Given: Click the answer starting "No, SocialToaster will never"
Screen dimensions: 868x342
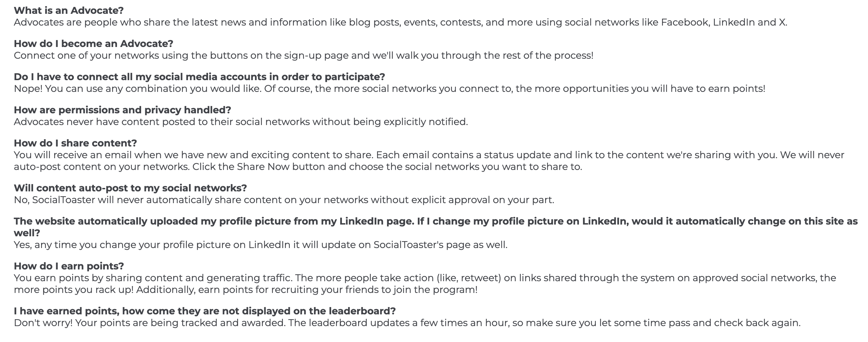Looking at the screenshot, I should (284, 200).
